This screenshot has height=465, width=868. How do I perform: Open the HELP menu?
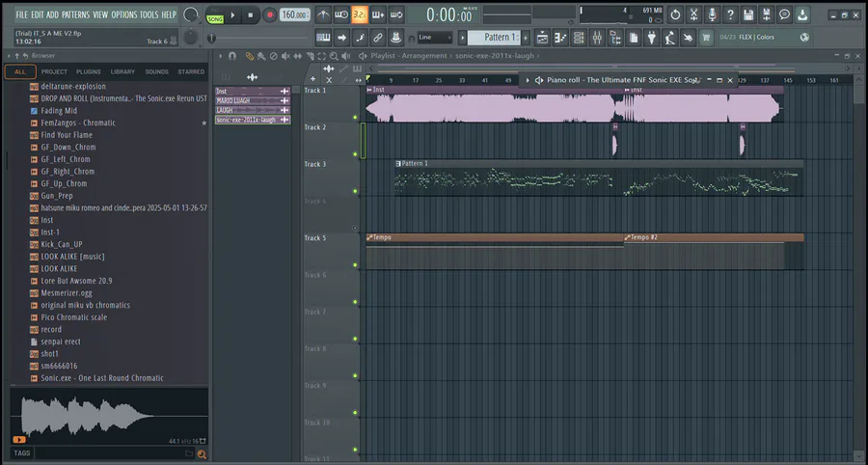pyautogui.click(x=168, y=14)
